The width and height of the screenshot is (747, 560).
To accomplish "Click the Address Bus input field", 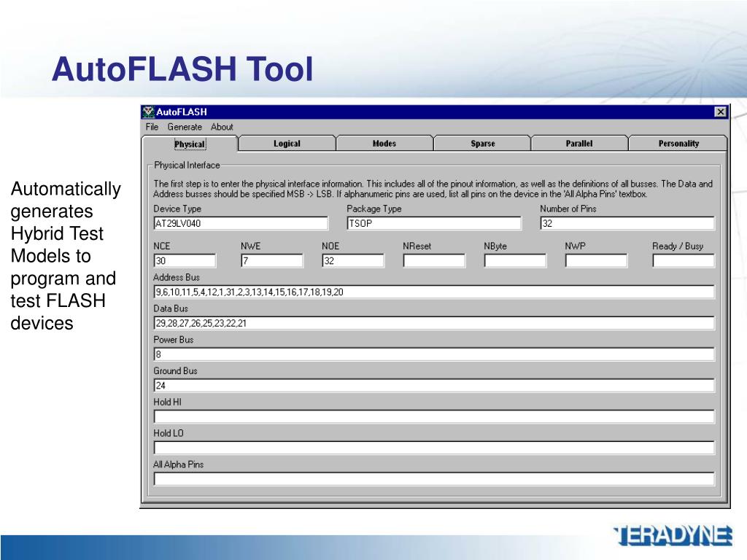I will pyautogui.click(x=434, y=292).
